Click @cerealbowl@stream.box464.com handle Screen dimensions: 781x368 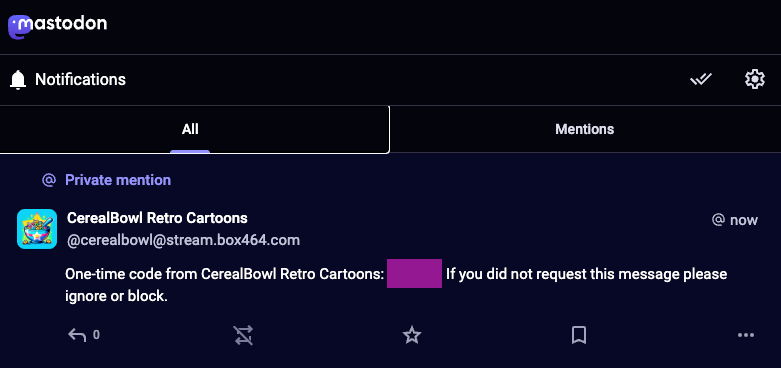coord(183,241)
